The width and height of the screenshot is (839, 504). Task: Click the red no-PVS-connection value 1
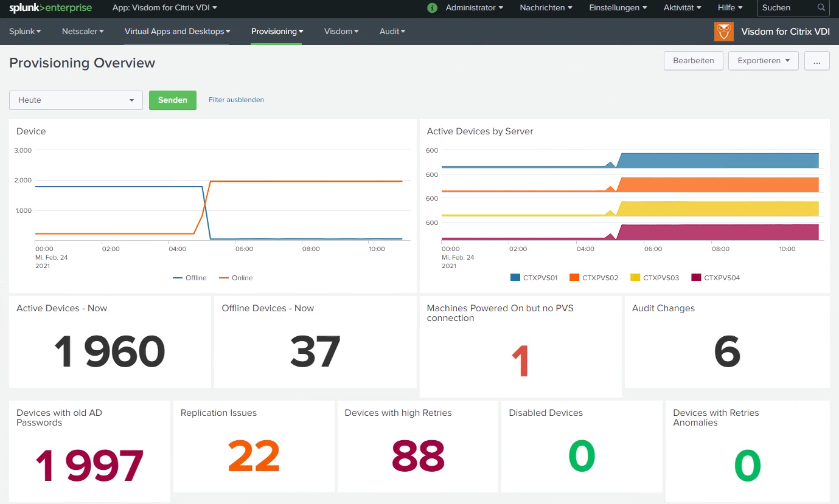click(x=520, y=362)
